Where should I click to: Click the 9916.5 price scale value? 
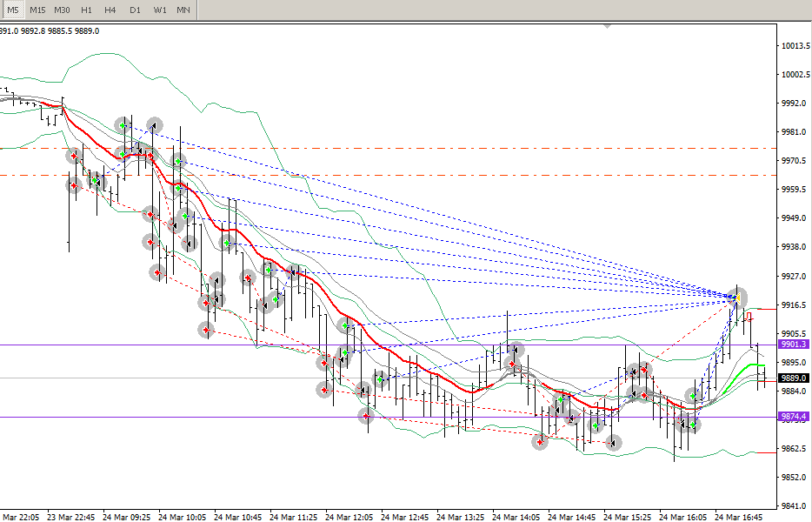click(x=794, y=304)
